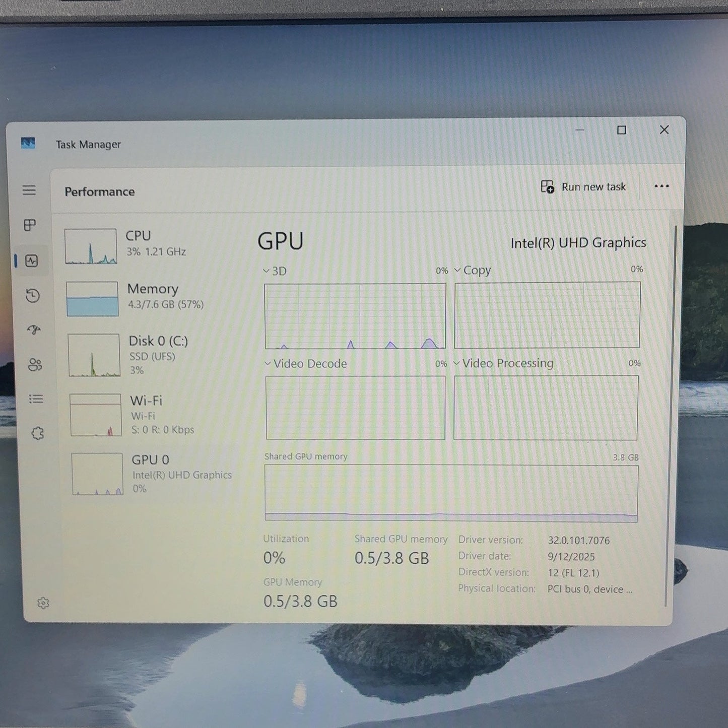Click the 3D engine usage graph
The width and height of the screenshot is (728, 728).
tap(355, 316)
